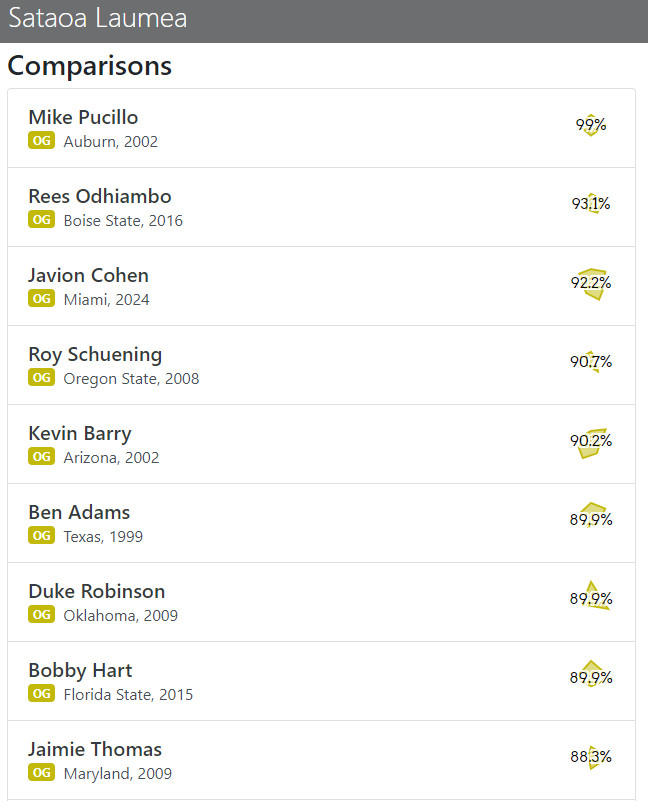648x801 pixels.
Task: Open Roy Schuening's profile link
Action: 95,355
